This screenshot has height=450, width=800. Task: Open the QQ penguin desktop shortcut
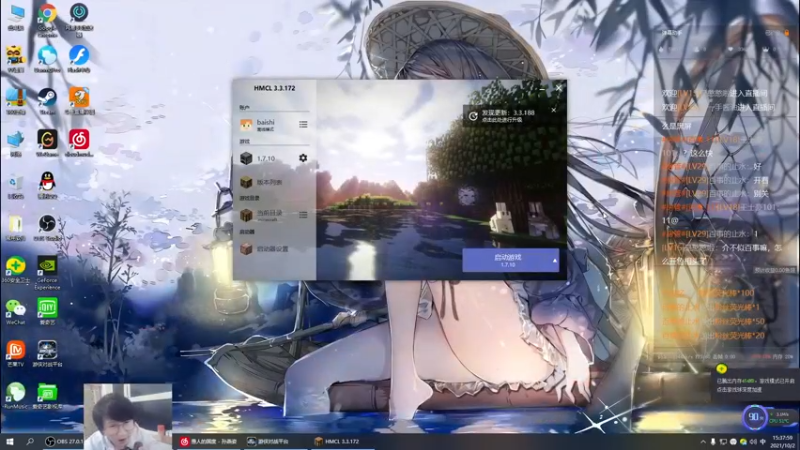point(47,185)
